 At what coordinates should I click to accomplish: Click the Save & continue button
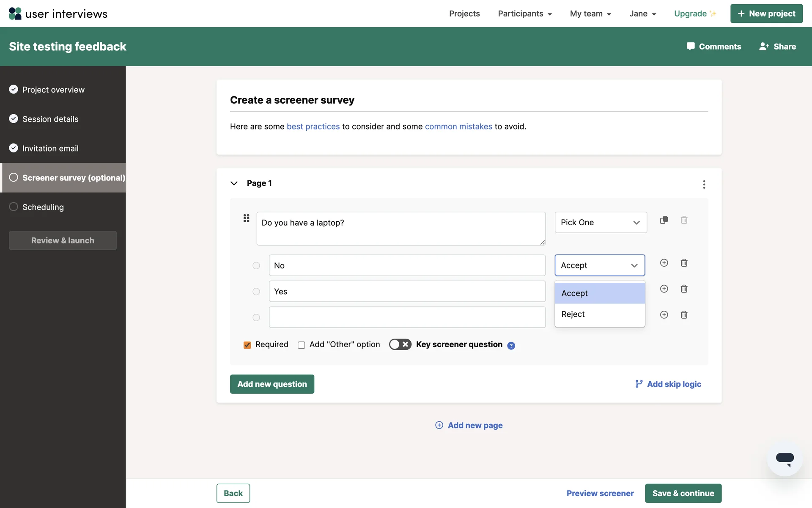tap(683, 493)
